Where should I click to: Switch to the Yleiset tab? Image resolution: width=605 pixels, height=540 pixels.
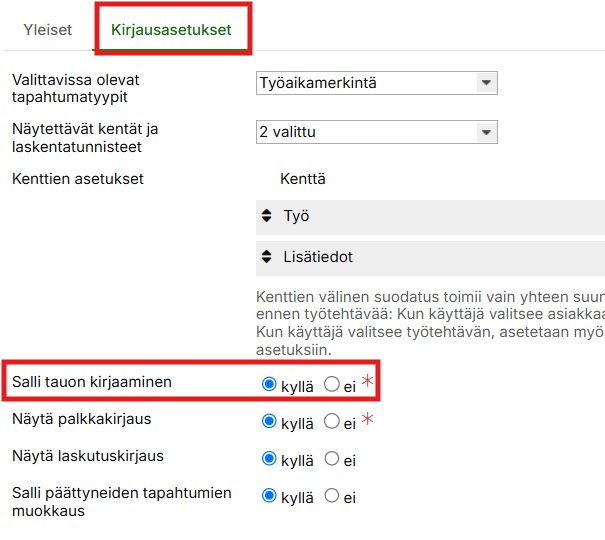click(48, 30)
